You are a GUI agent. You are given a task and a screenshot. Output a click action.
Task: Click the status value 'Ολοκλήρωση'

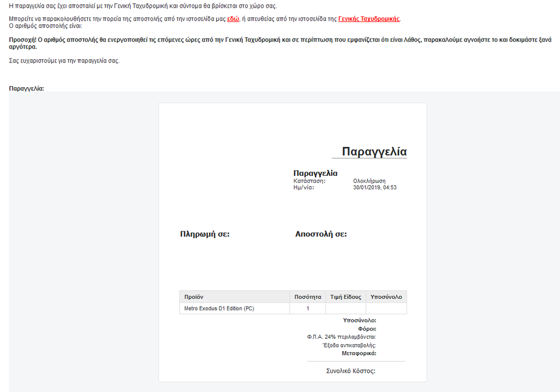[x=369, y=181]
